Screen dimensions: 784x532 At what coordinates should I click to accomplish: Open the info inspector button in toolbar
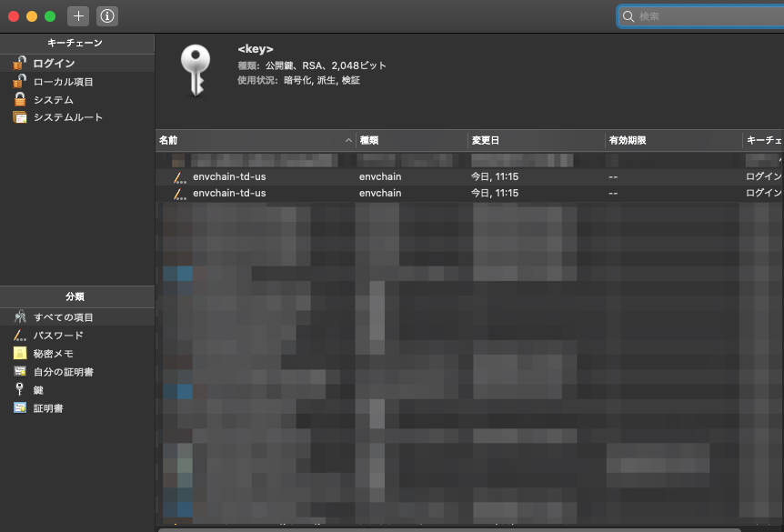click(107, 16)
